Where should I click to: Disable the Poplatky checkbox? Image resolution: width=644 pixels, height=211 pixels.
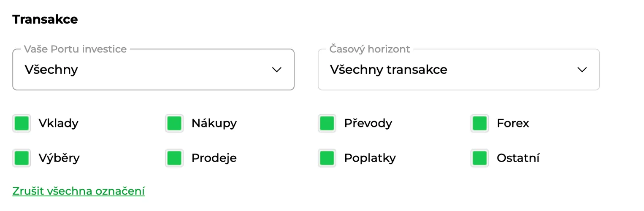[327, 158]
